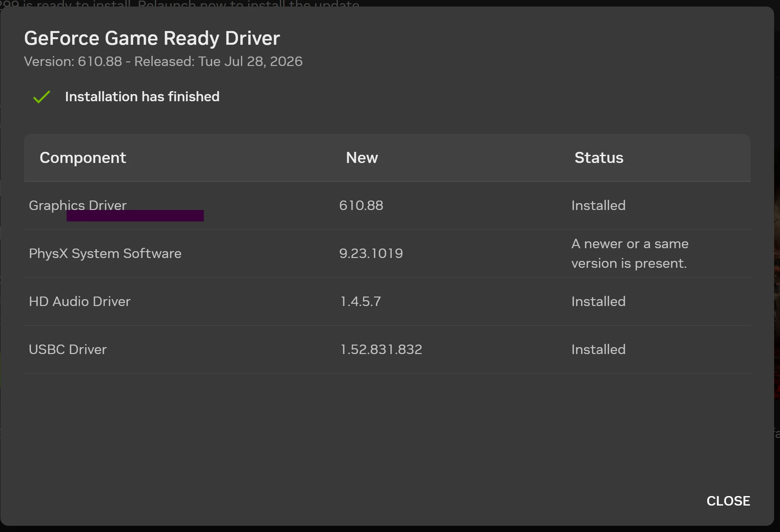Screen dimensions: 780x532
Task: Click the Status column header
Action: 599,158
